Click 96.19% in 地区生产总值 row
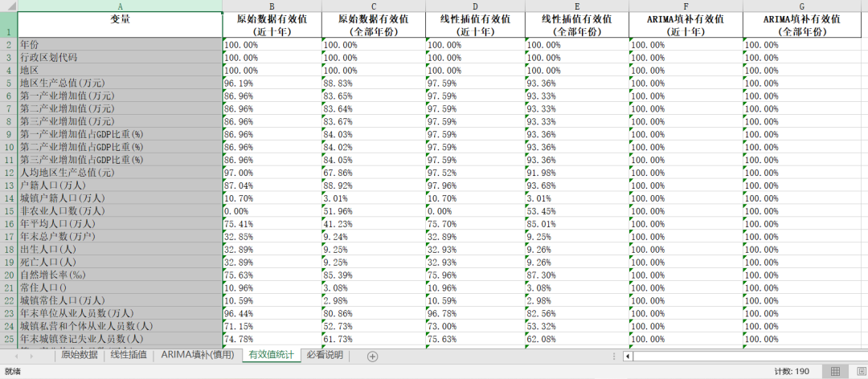 (x=272, y=83)
